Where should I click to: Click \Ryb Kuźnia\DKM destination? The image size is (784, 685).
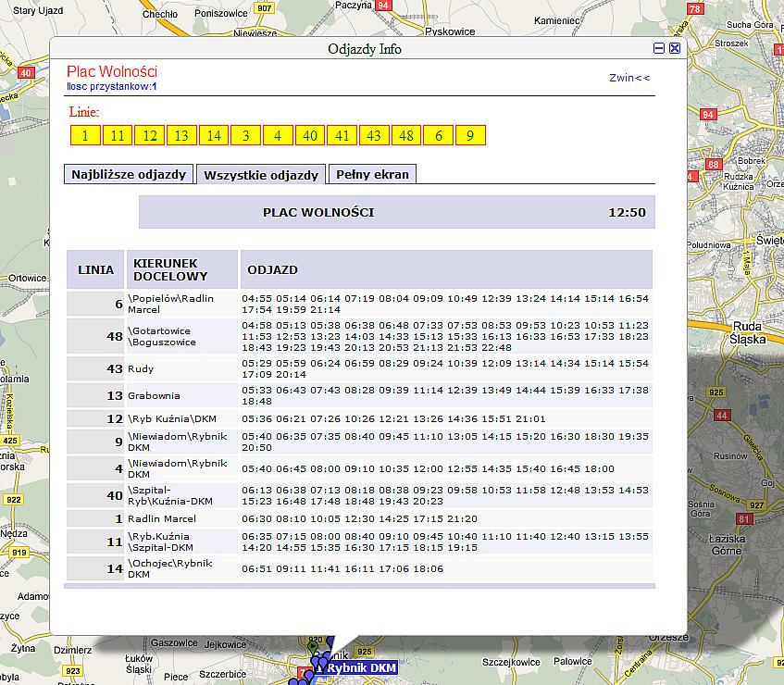172,418
